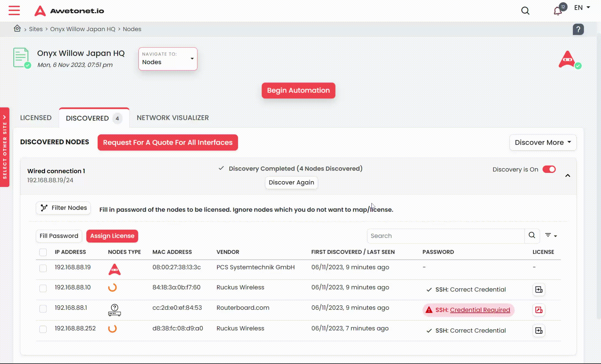Go to Sites in breadcrumb

click(x=36, y=29)
